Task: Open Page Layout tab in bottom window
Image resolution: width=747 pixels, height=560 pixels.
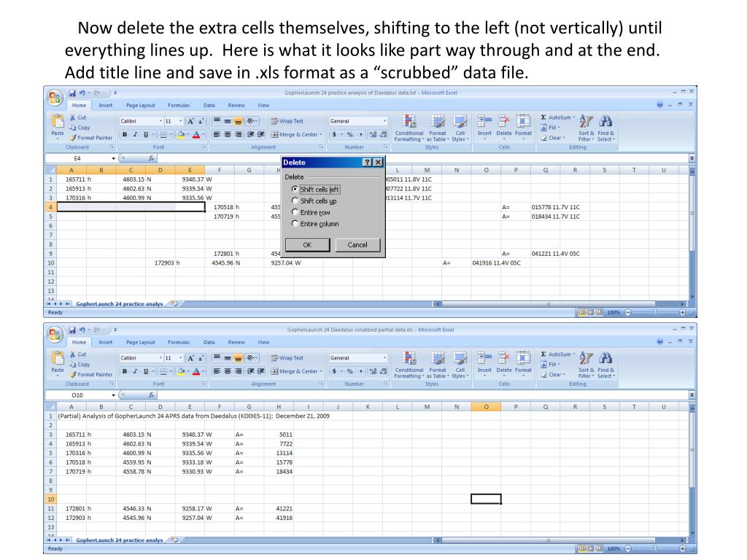Action: pyautogui.click(x=141, y=342)
